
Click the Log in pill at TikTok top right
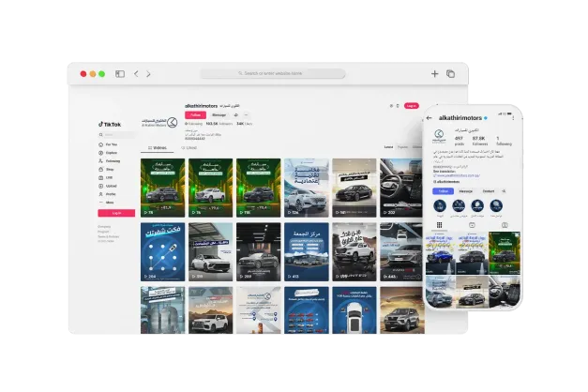pos(412,106)
